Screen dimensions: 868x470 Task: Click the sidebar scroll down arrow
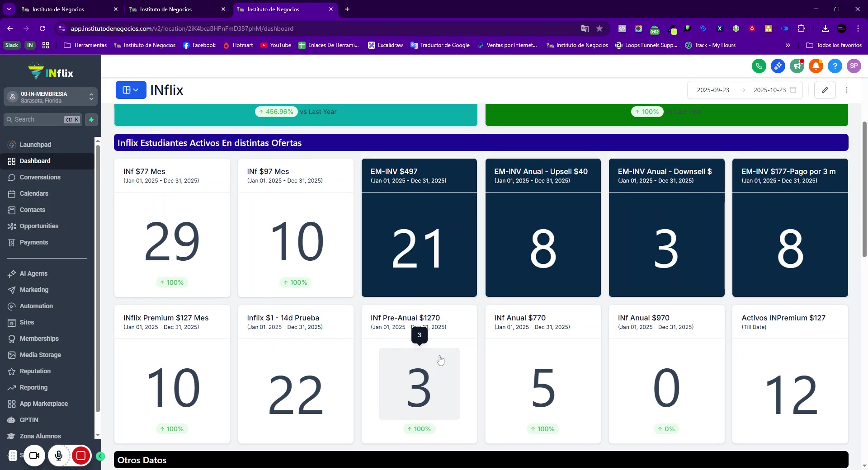[x=98, y=435]
